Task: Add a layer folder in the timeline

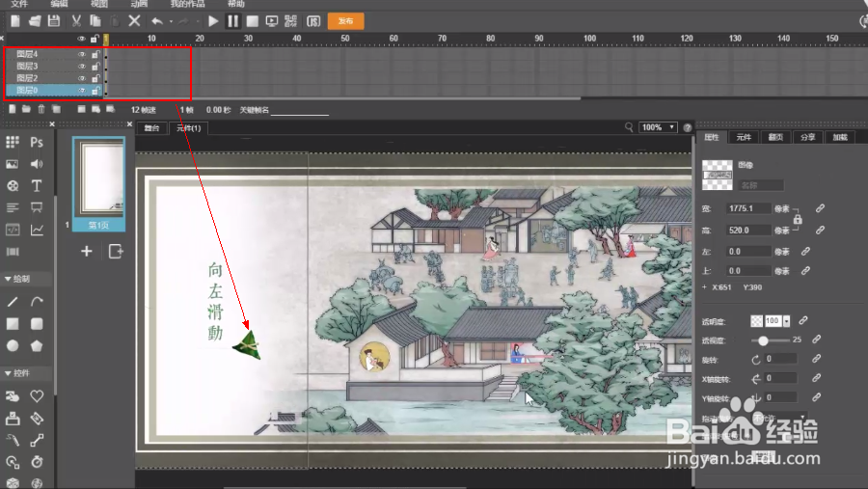Action: click(26, 109)
